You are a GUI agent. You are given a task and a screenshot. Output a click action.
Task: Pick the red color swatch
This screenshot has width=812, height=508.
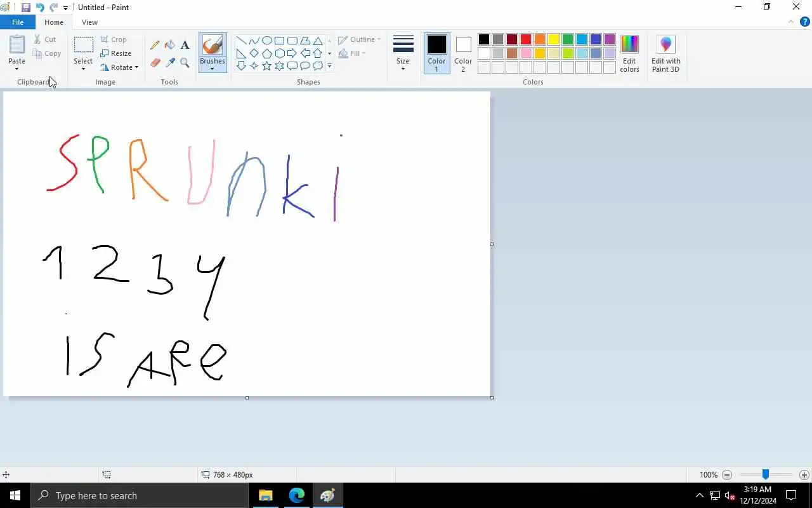click(526, 39)
